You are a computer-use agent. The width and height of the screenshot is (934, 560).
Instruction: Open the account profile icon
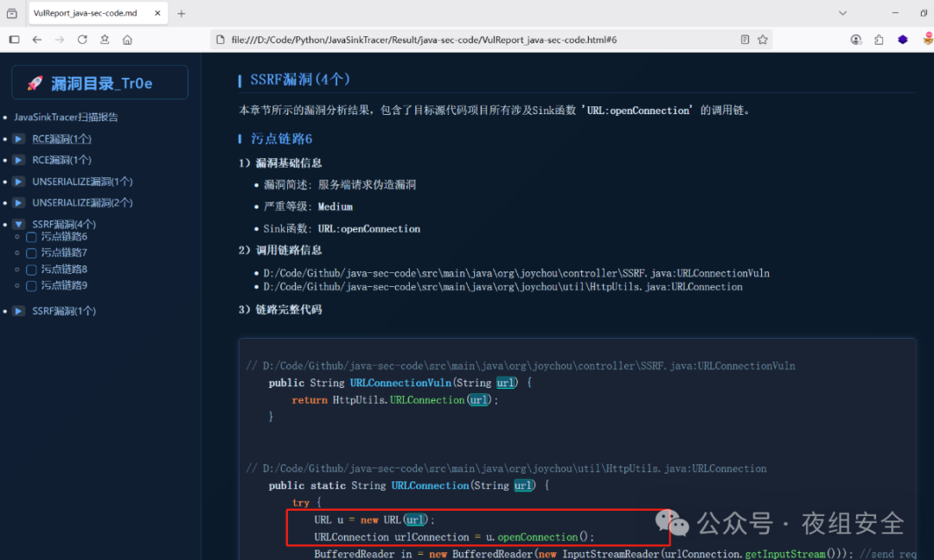click(x=856, y=40)
